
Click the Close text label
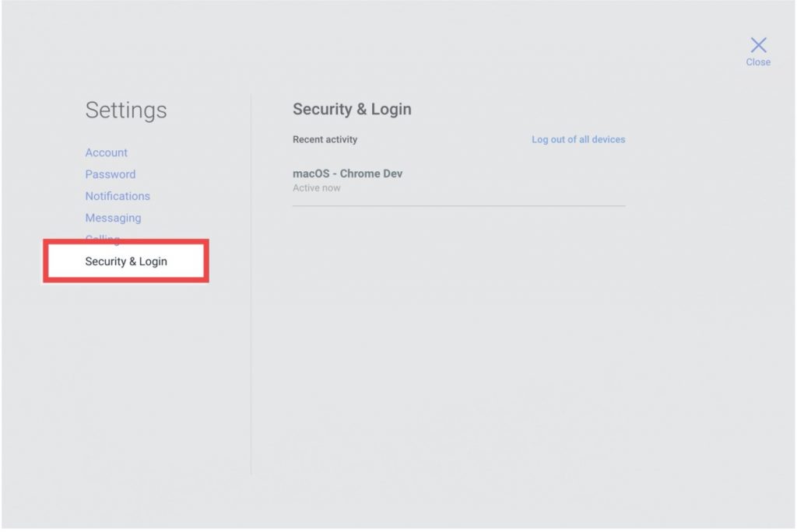[758, 62]
